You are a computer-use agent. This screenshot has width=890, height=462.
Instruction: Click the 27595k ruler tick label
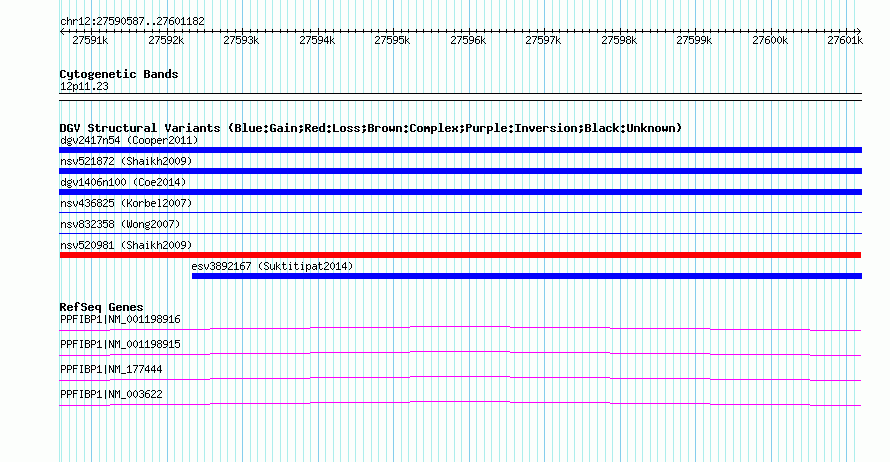[x=392, y=40]
